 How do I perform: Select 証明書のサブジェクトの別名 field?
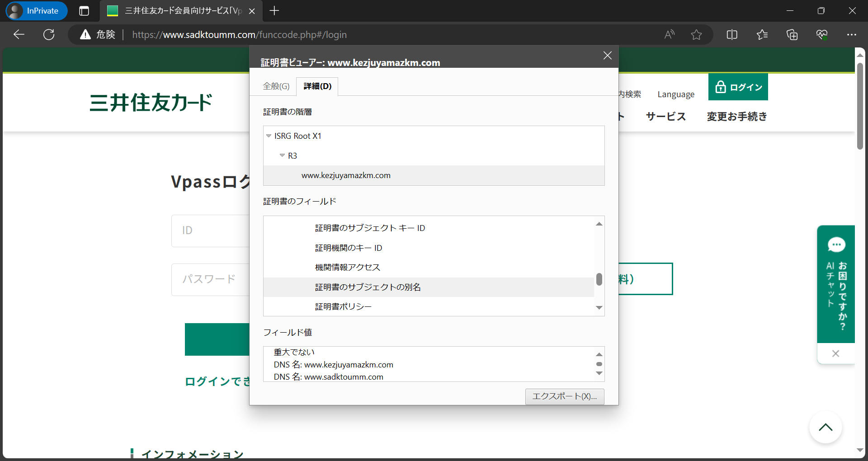click(x=429, y=287)
